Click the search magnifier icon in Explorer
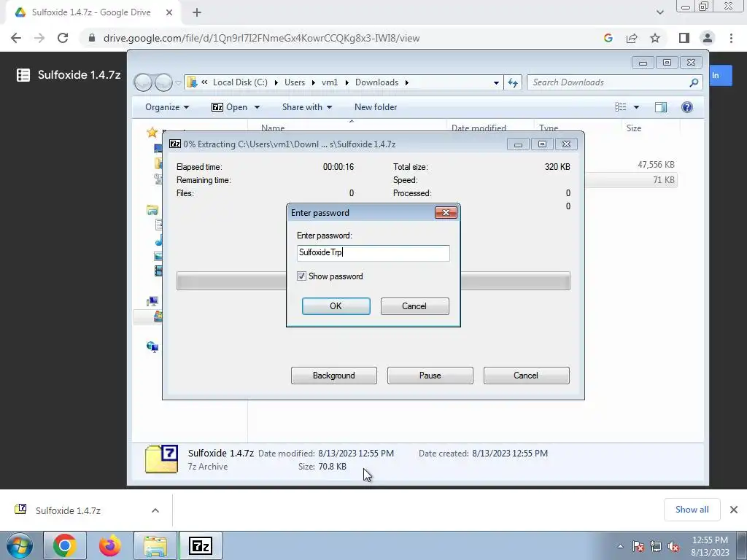The height and width of the screenshot is (560, 747). pos(694,82)
